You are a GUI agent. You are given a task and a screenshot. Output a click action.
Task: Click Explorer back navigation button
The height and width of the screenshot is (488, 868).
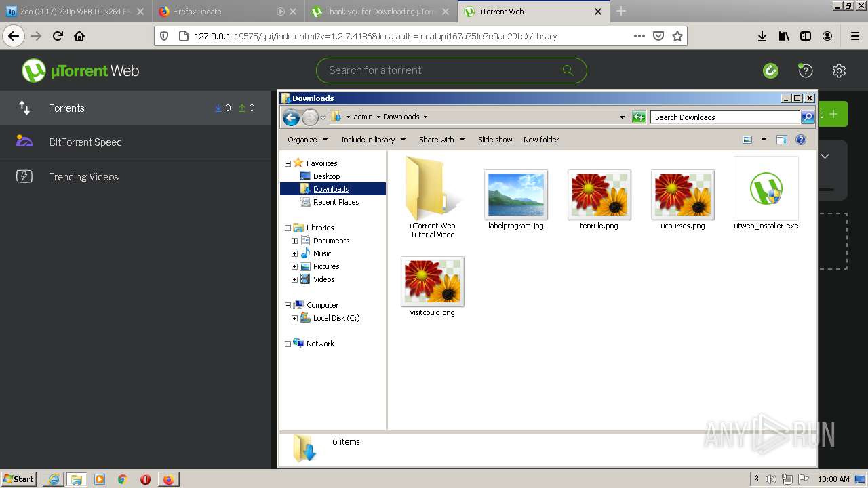click(x=291, y=117)
